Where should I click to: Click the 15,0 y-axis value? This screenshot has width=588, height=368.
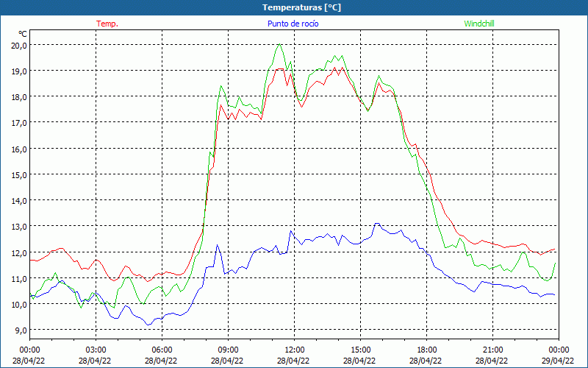pos(19,175)
